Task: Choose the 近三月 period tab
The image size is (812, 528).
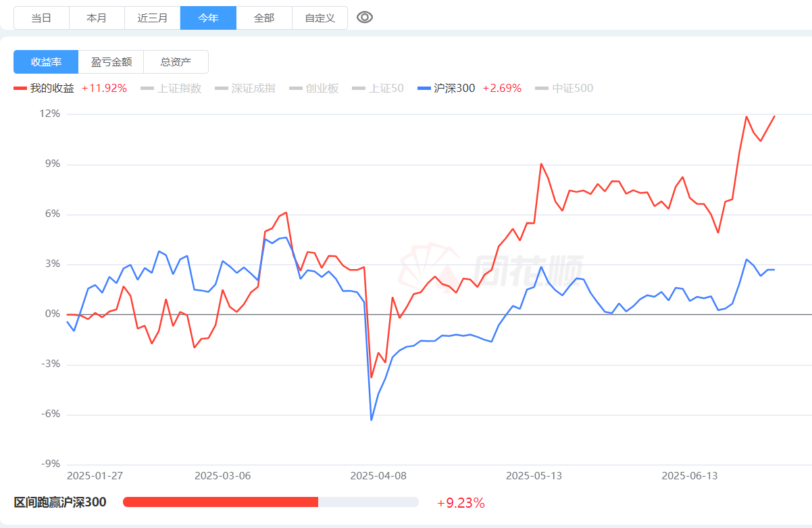Action: pos(153,18)
